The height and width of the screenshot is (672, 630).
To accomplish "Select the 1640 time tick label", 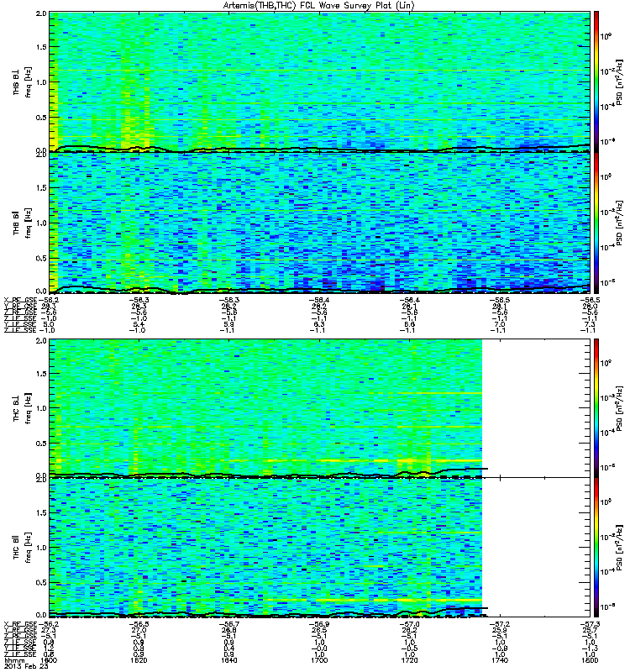I will click(228, 660).
